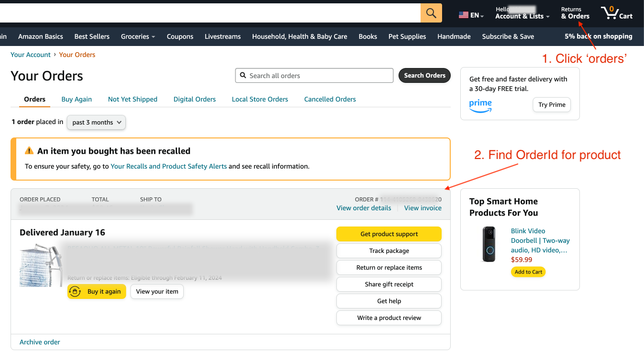Image resolution: width=644 pixels, height=353 pixels.
Task: Click Share gift receipt button
Action: pyautogui.click(x=389, y=284)
